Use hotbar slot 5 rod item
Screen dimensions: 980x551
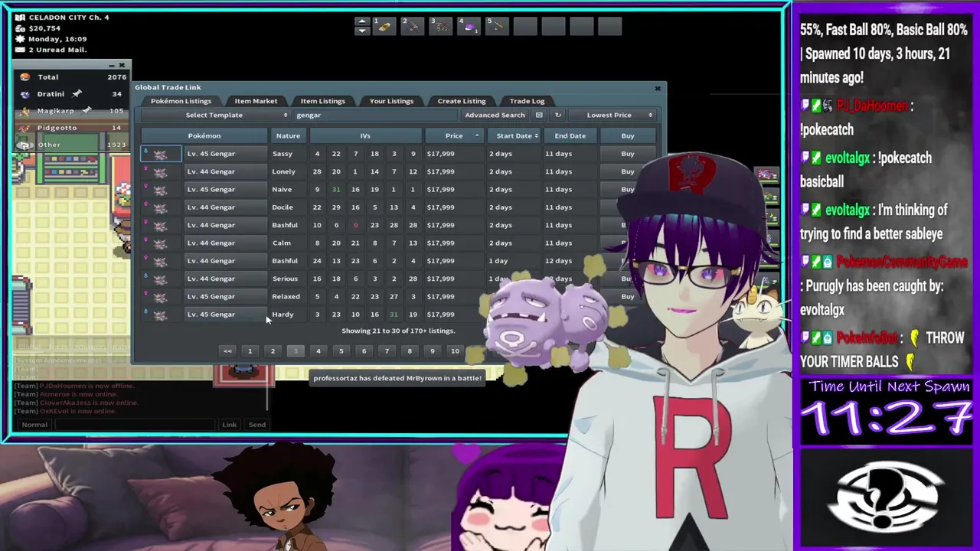pyautogui.click(x=498, y=26)
